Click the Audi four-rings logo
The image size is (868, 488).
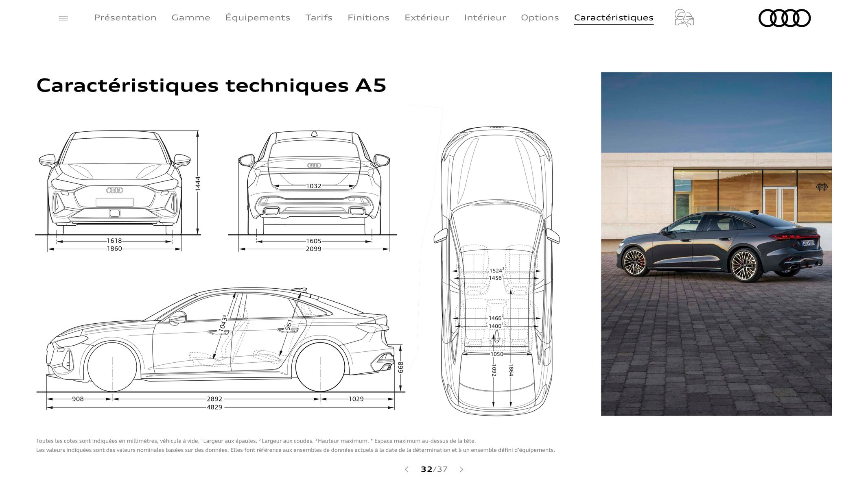point(785,18)
